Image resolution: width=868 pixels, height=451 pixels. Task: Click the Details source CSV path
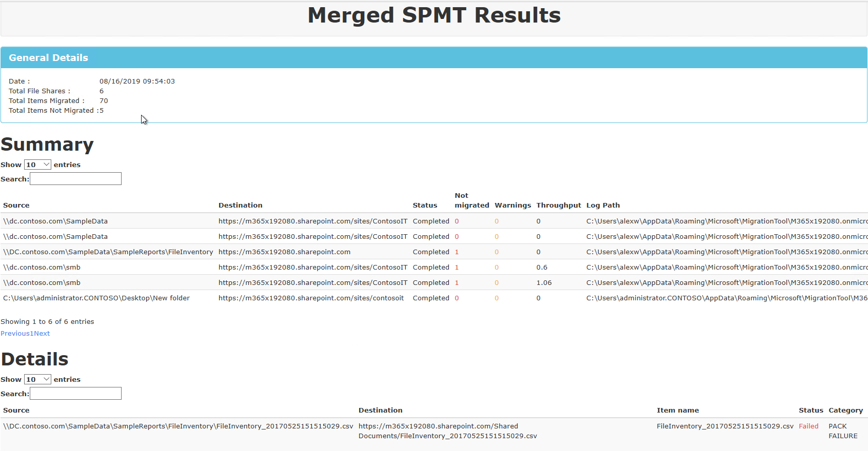click(178, 426)
